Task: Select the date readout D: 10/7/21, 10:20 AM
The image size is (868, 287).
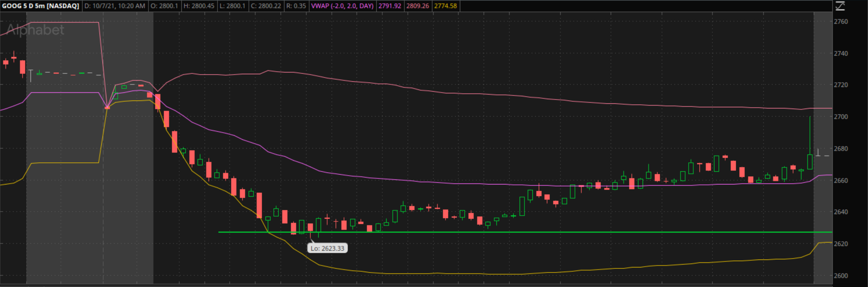Action: click(115, 6)
